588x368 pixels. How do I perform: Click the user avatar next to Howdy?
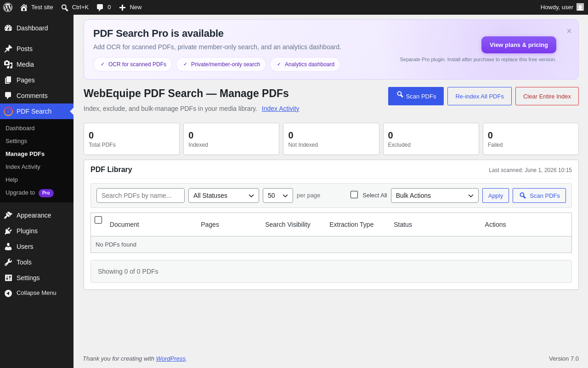click(580, 7)
